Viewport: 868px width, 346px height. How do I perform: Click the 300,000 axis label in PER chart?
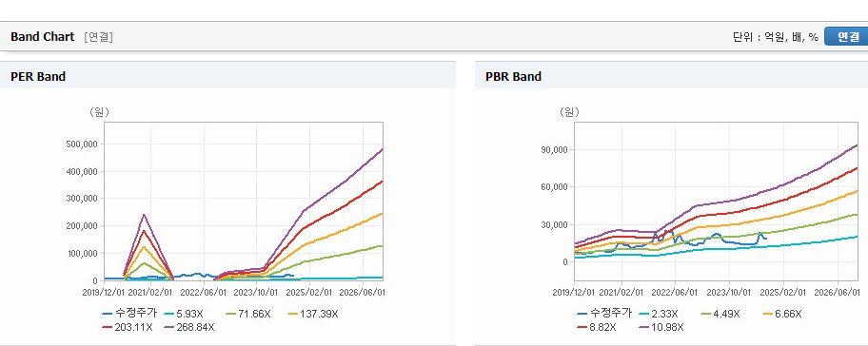82,199
